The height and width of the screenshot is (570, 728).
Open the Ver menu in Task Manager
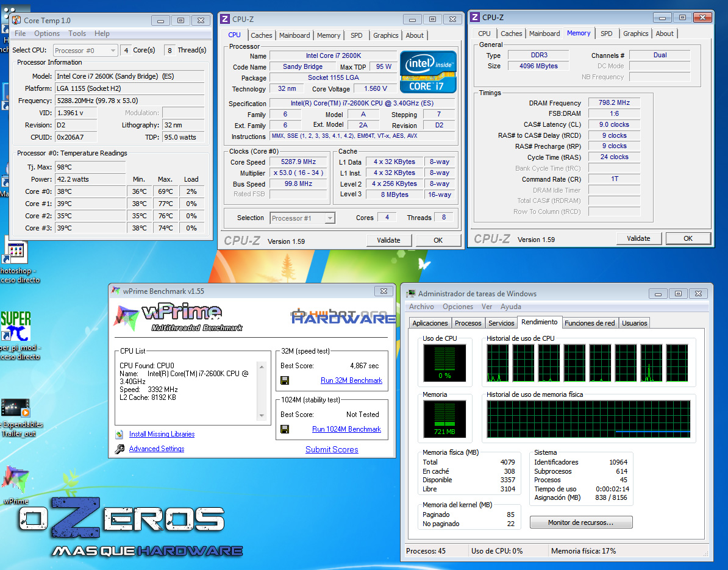487,307
